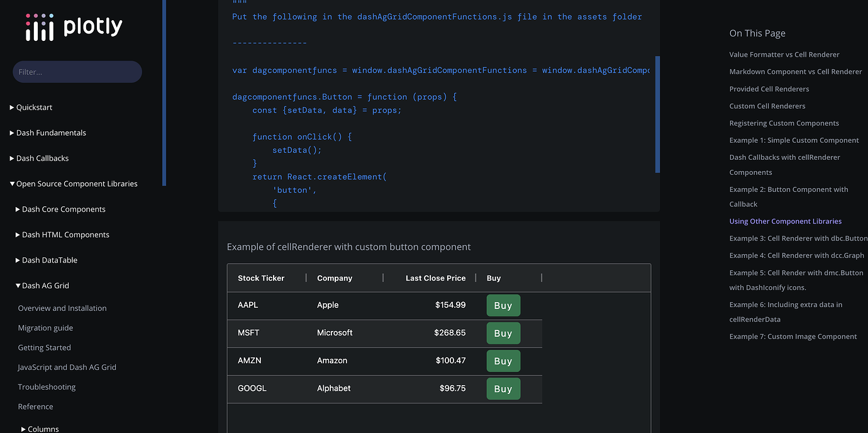Viewport: 868px width, 433px height.
Task: Select the GOOGL ticker cell
Action: pos(267,388)
